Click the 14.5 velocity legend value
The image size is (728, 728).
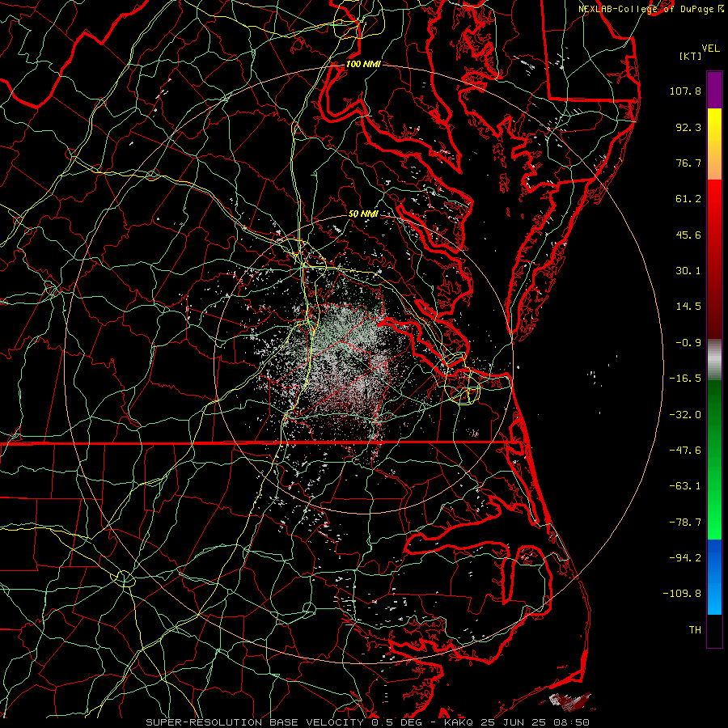pyautogui.click(x=688, y=307)
